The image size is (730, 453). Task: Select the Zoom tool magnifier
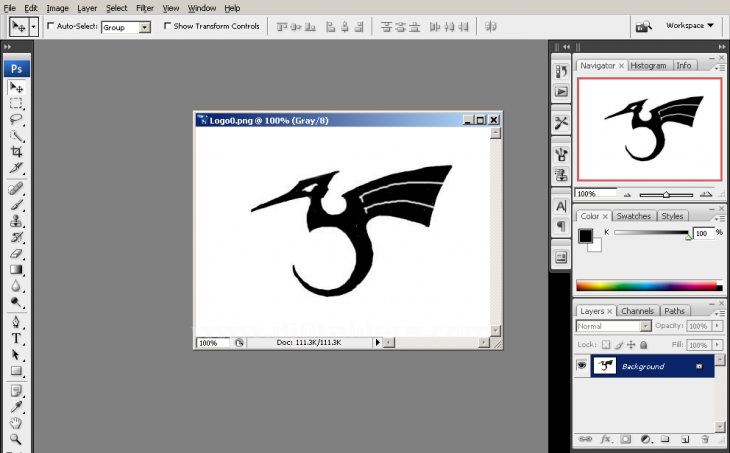pyautogui.click(x=16, y=439)
